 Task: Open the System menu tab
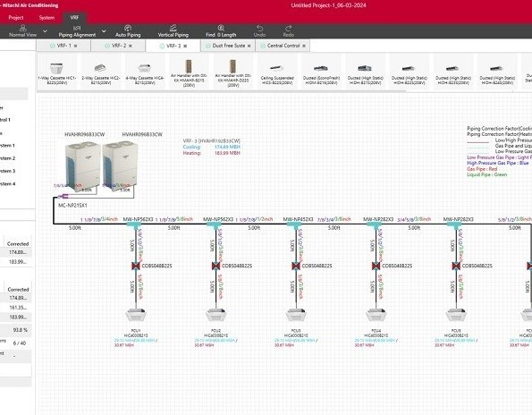[x=46, y=18]
